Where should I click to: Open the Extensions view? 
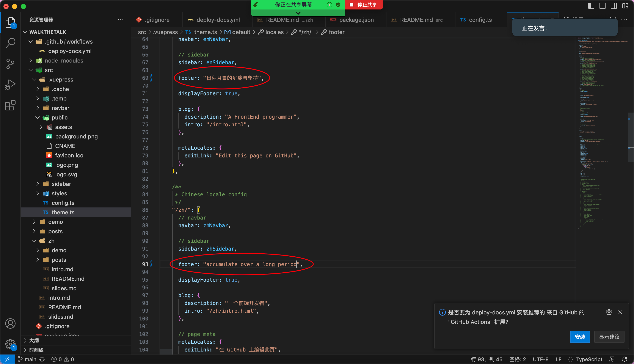coord(10,105)
